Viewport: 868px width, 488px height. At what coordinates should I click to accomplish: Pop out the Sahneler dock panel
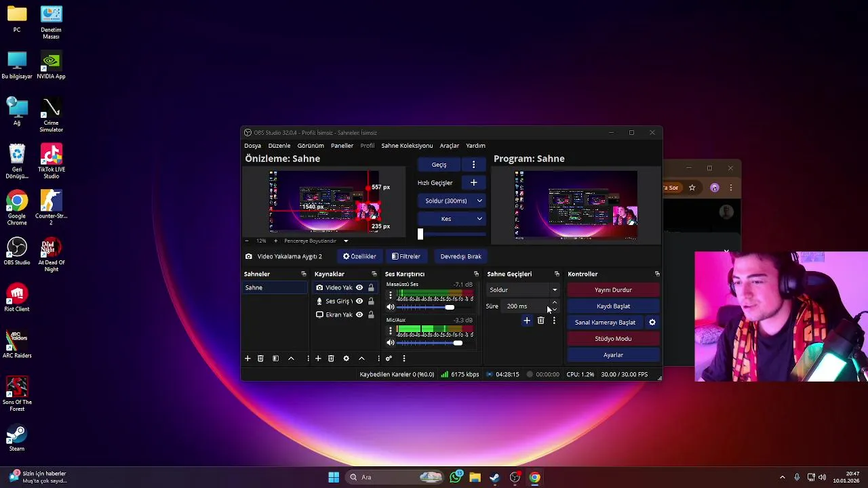pos(304,274)
